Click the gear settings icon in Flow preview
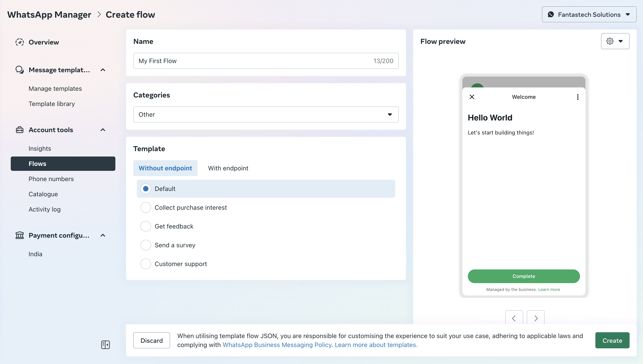This screenshot has width=643, height=364. (610, 41)
